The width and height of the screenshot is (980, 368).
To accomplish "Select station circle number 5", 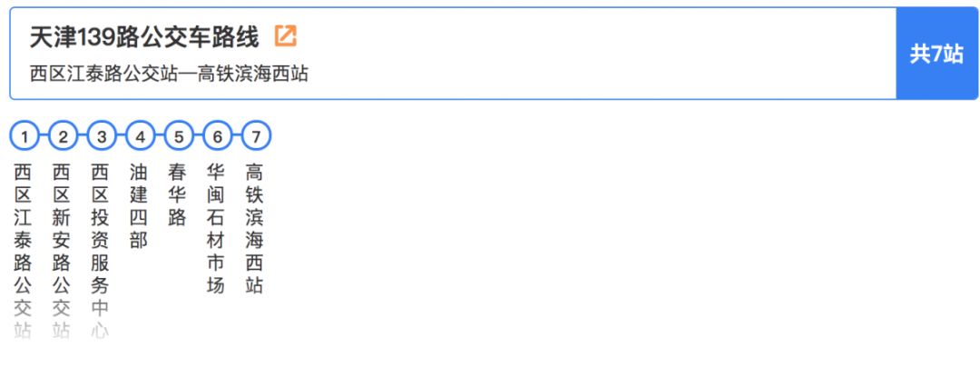I will (x=179, y=137).
